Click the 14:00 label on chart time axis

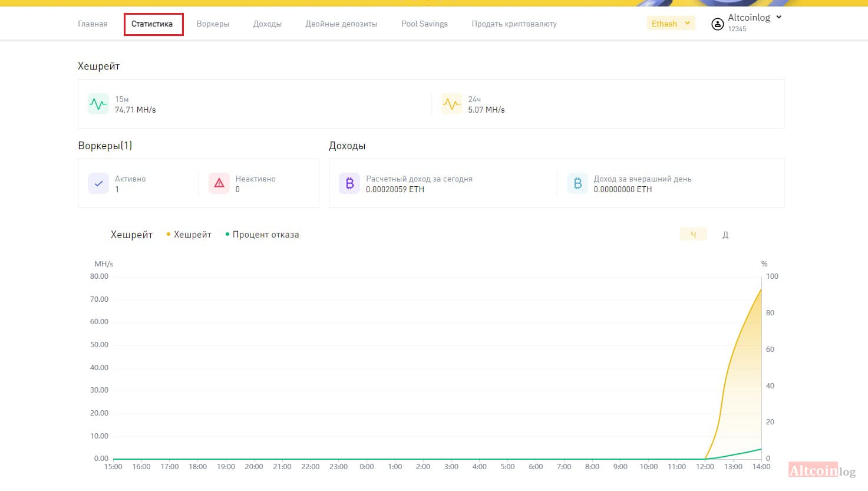pyautogui.click(x=761, y=467)
